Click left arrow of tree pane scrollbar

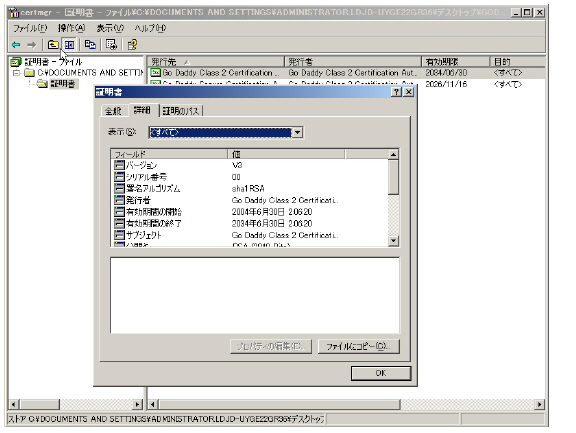(13, 404)
